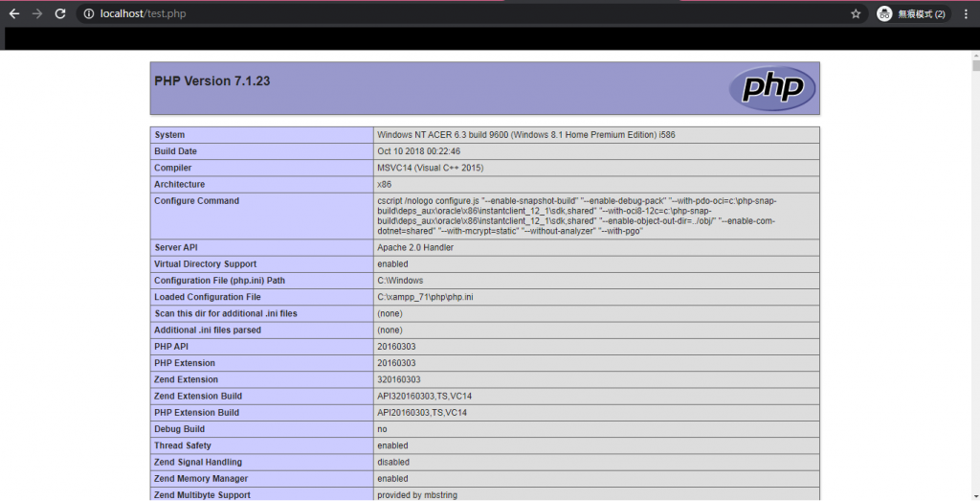The image size is (980, 501).
Task: Click the Oct 10 2018 00:22:46 value
Action: coord(419,151)
